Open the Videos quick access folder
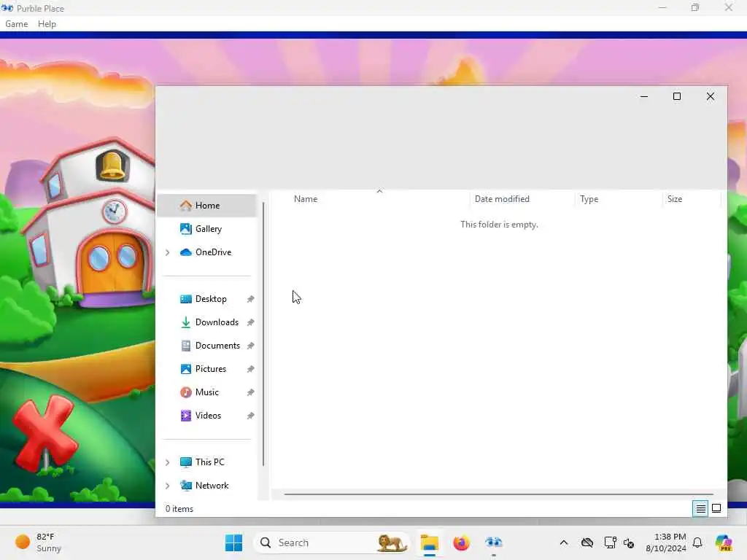 [x=206, y=415]
